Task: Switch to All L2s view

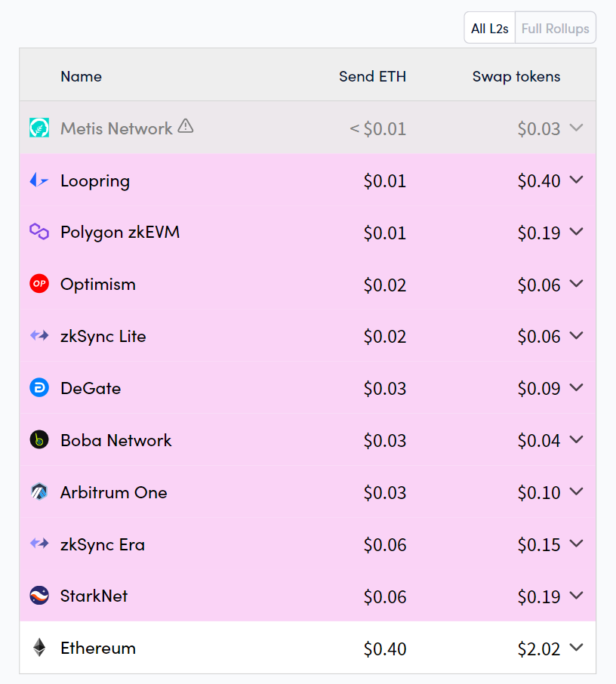Action: (490, 29)
